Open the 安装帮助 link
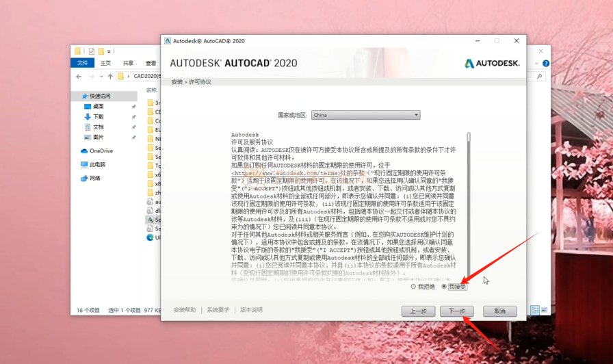Viewport: 613px width, 364px height. (x=185, y=310)
